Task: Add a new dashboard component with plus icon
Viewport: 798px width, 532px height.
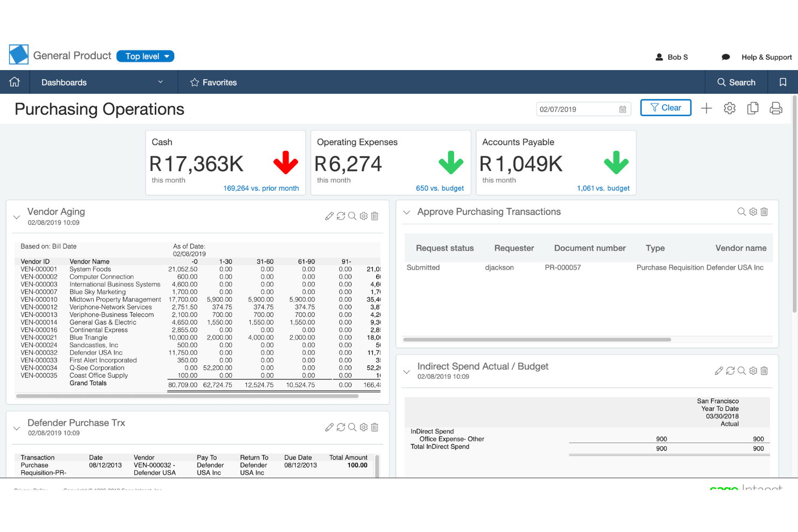Action: 706,108
